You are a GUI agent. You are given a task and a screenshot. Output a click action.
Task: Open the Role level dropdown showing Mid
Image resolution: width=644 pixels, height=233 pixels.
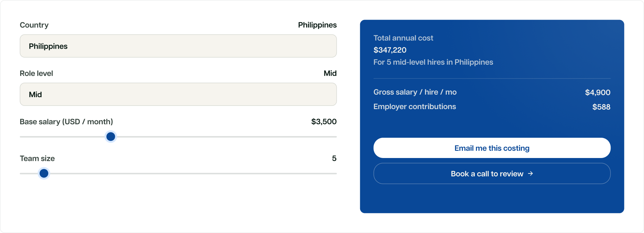pyautogui.click(x=178, y=94)
